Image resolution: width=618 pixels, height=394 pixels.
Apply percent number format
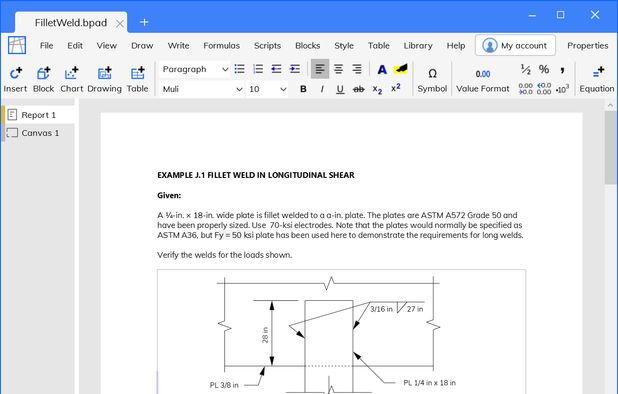544,70
